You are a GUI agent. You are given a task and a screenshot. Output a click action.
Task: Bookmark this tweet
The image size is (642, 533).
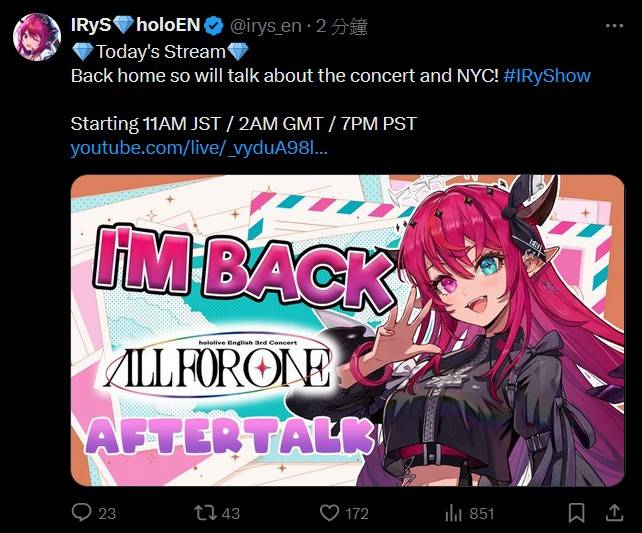(576, 513)
